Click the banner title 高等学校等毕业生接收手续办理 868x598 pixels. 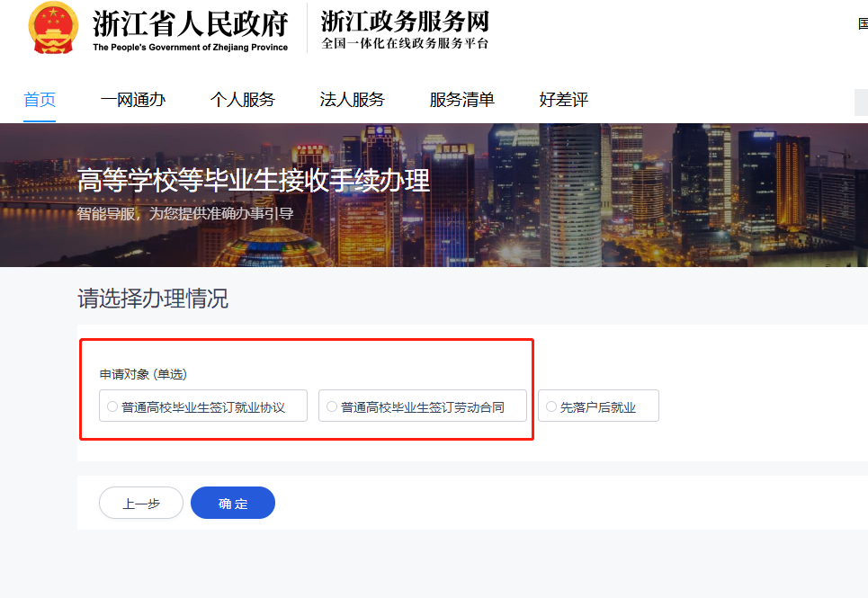[254, 181]
